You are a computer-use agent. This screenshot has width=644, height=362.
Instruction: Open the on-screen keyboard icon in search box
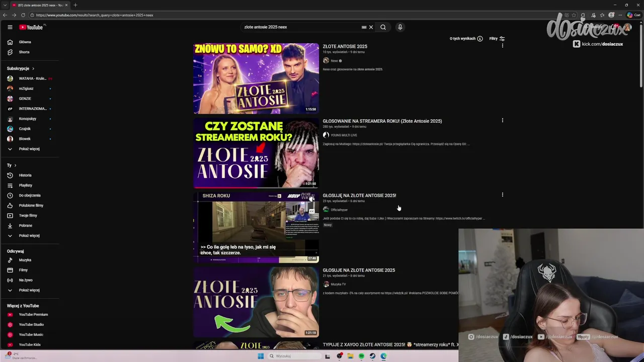click(364, 27)
